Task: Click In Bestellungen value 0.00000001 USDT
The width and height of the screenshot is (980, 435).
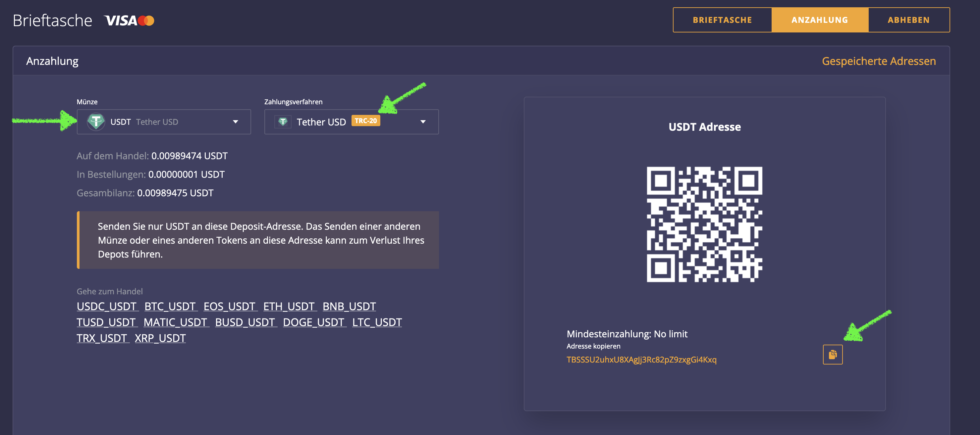Action: point(187,174)
